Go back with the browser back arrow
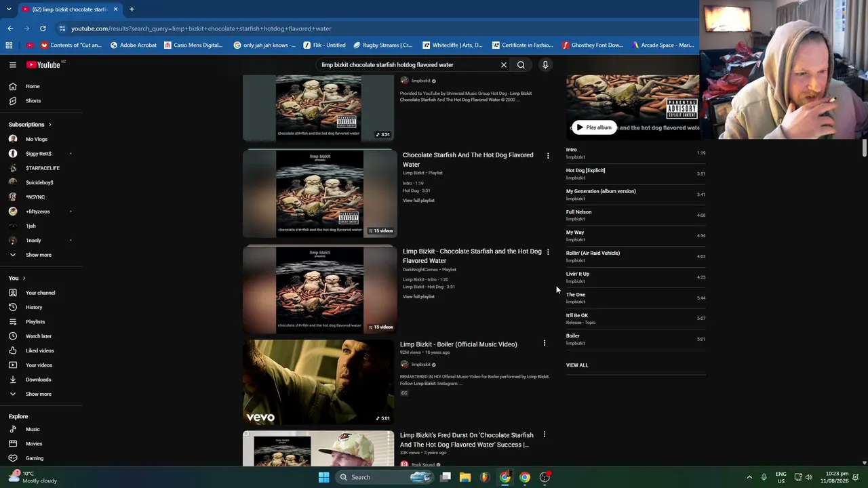868x488 pixels. click(10, 28)
